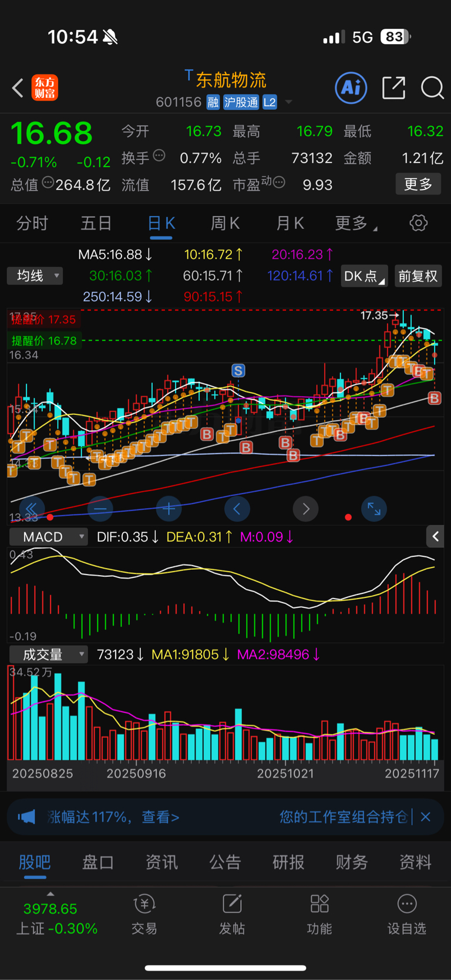
Task: Open 前复权 adjustment selector
Action: point(418,276)
